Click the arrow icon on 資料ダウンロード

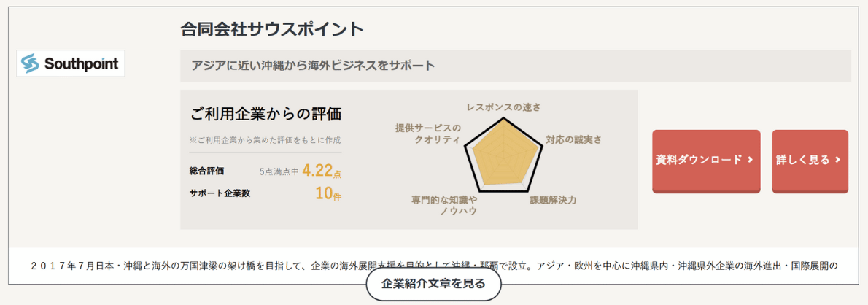(x=750, y=160)
